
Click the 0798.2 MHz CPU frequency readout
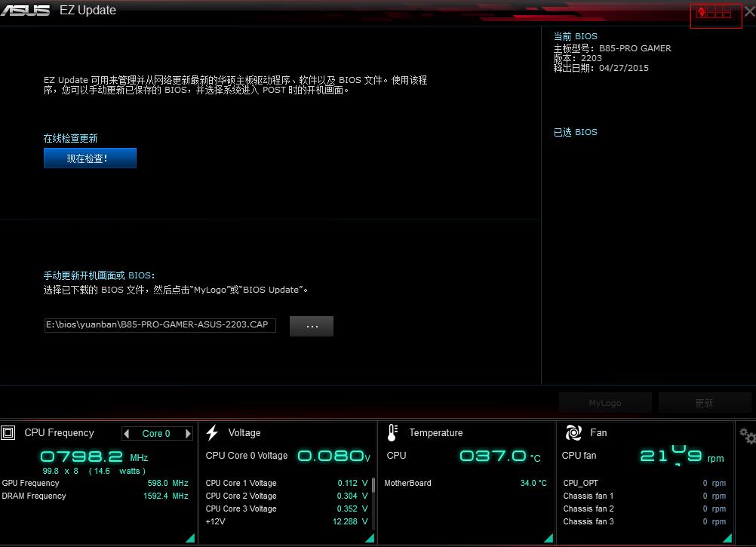pos(94,456)
